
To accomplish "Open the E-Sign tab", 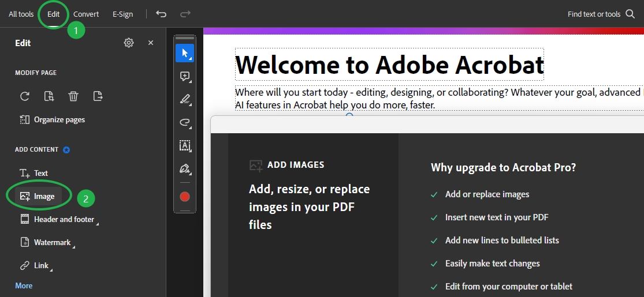I will pos(123,14).
